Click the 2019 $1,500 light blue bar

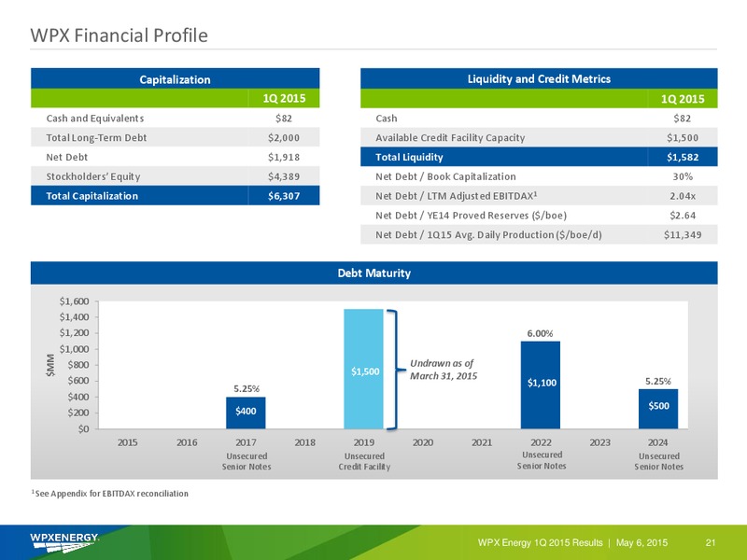pos(363,369)
